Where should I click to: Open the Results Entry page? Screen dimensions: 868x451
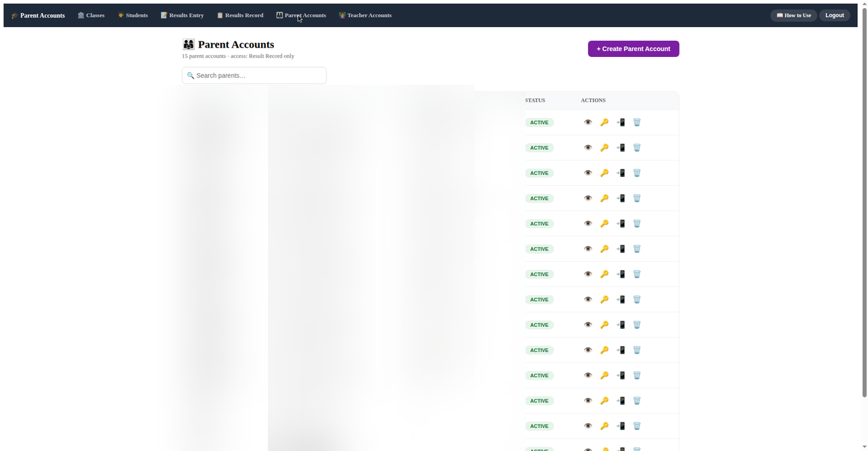182,15
